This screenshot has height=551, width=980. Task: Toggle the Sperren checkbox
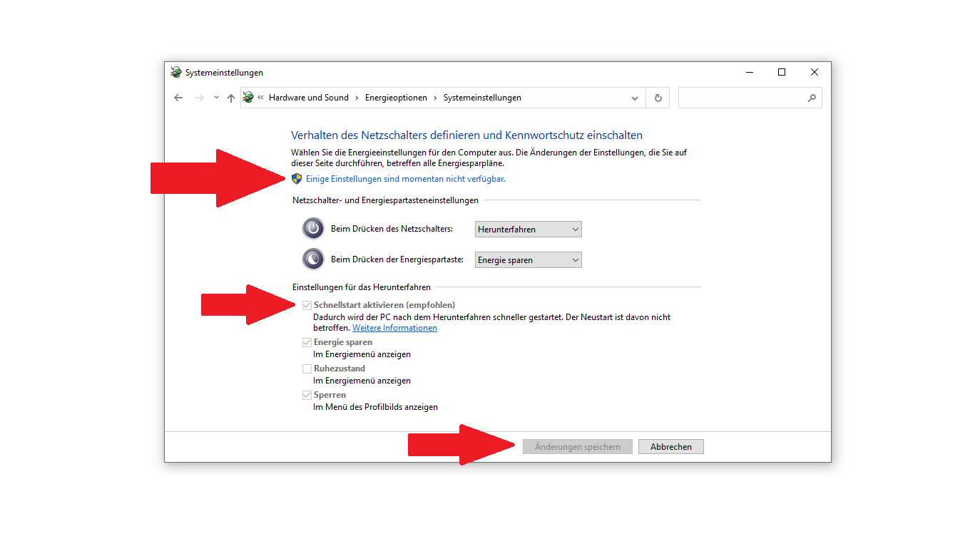coord(307,395)
